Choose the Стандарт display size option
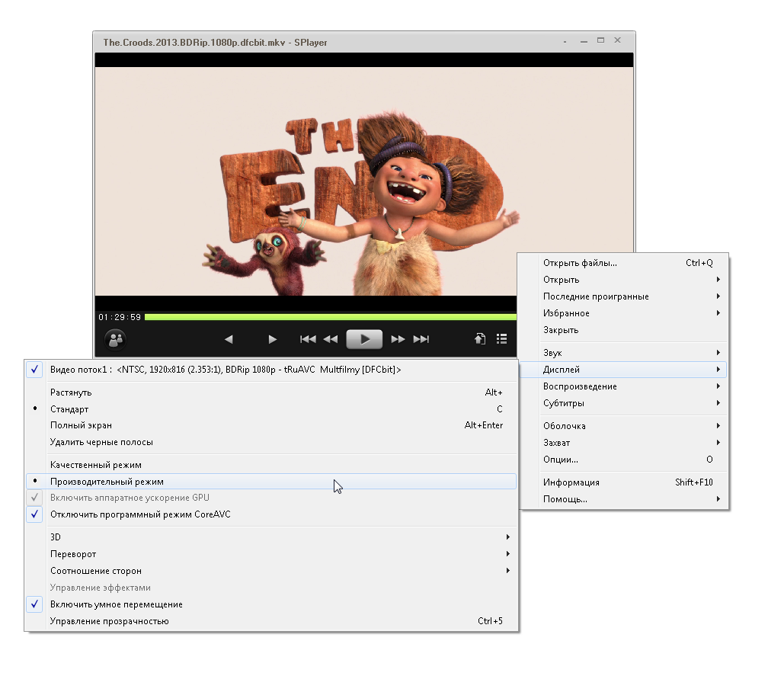 [x=270, y=409]
